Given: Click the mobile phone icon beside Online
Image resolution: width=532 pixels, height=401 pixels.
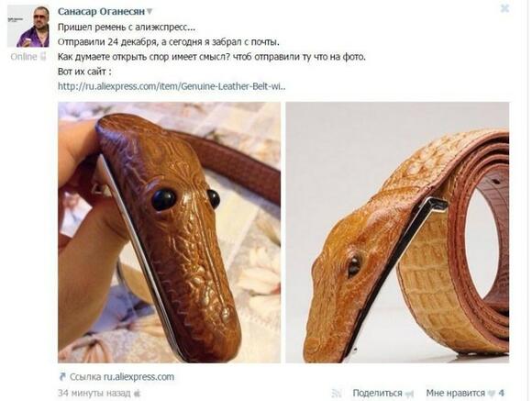Looking at the screenshot, I should (x=43, y=56).
